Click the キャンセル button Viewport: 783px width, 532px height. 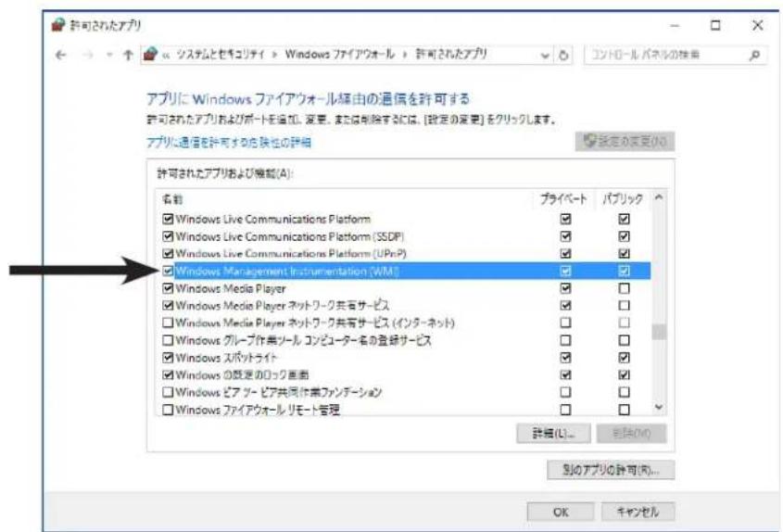(638, 512)
